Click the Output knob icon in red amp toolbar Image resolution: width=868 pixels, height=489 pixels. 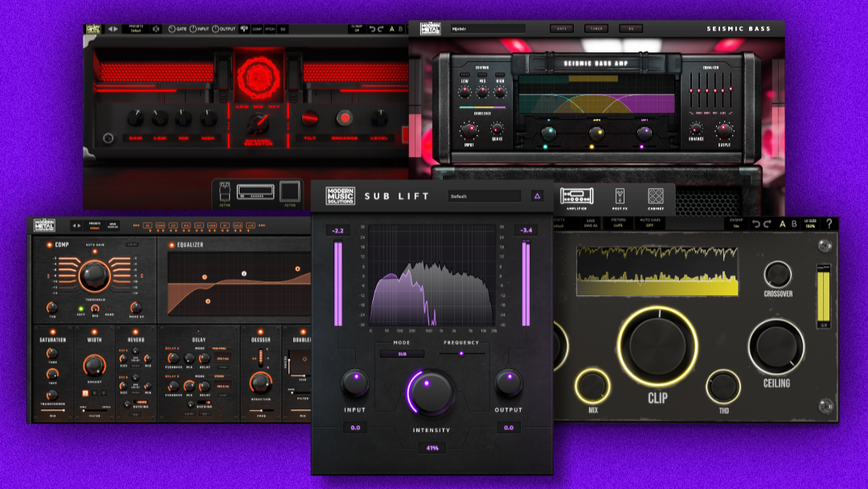(215, 29)
